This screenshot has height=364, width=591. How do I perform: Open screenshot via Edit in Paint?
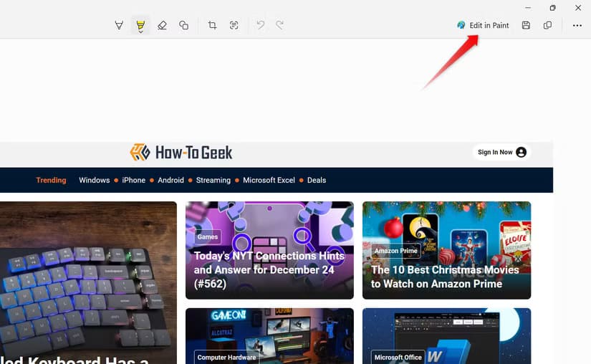coord(483,25)
